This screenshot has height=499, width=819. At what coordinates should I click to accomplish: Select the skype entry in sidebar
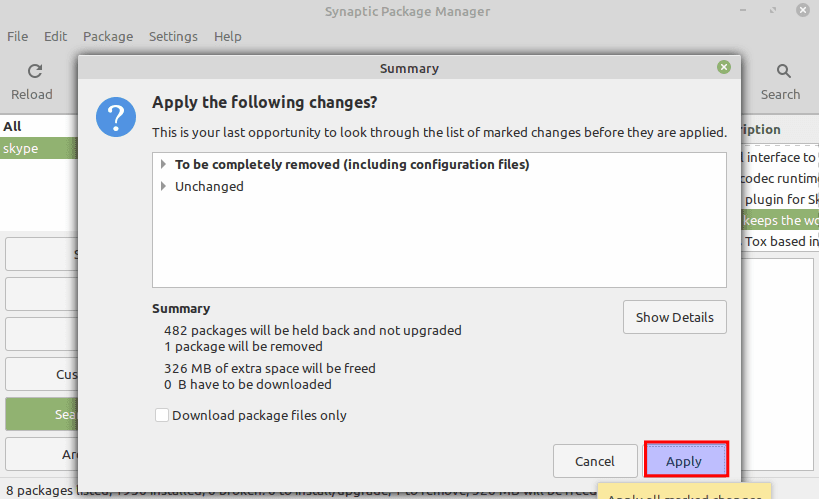coord(20,148)
